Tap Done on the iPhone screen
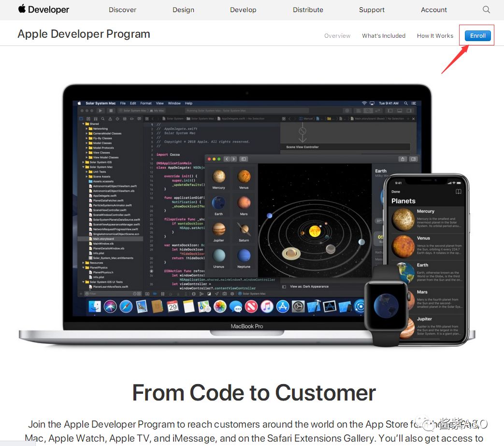The image size is (504, 446). tap(396, 192)
